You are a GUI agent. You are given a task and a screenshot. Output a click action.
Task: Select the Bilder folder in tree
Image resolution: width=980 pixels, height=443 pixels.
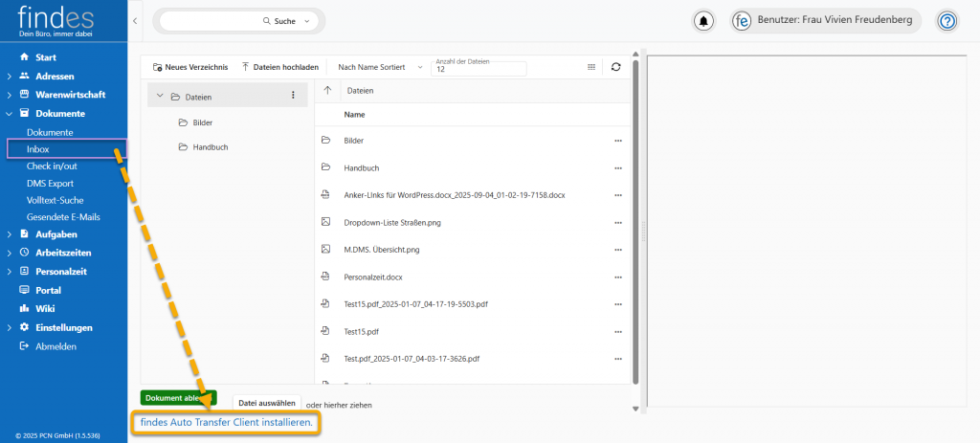201,122
